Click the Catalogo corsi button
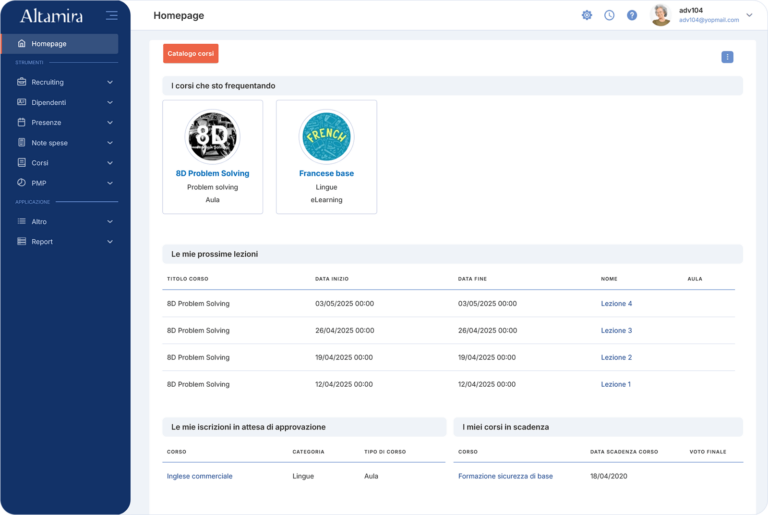Viewport: 768px width, 515px height. [x=190, y=54]
